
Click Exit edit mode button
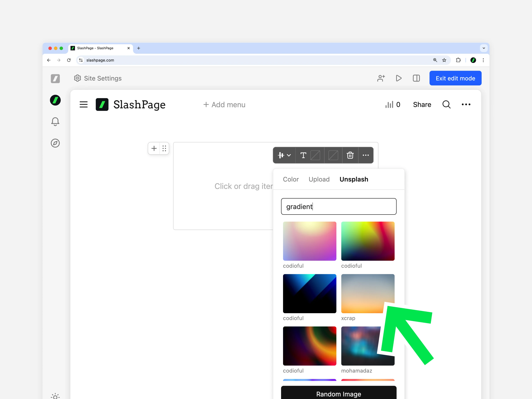[455, 78]
